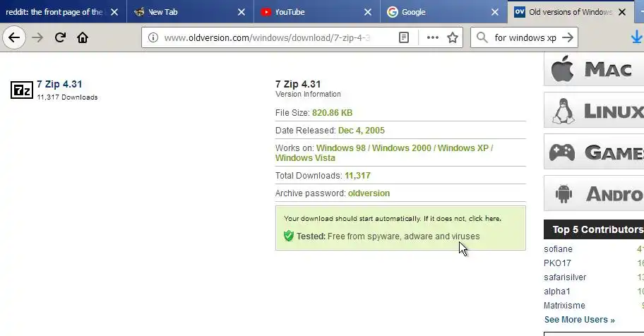644x336 pixels.
Task: Bookmark this page with star icon
Action: [453, 38]
